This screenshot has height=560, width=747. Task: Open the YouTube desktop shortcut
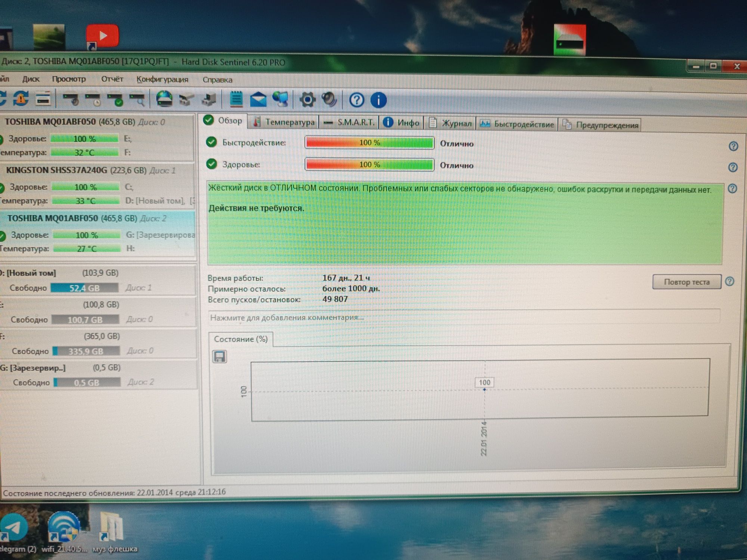[102, 37]
